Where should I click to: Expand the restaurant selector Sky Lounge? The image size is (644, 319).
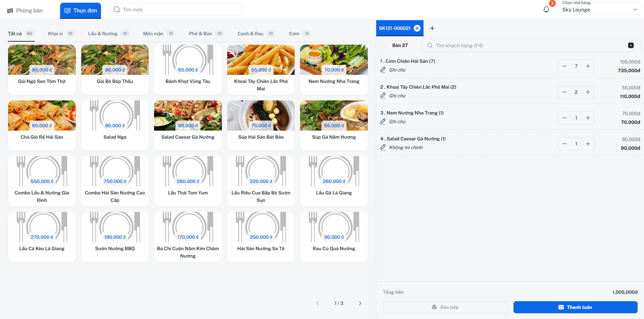tap(599, 10)
